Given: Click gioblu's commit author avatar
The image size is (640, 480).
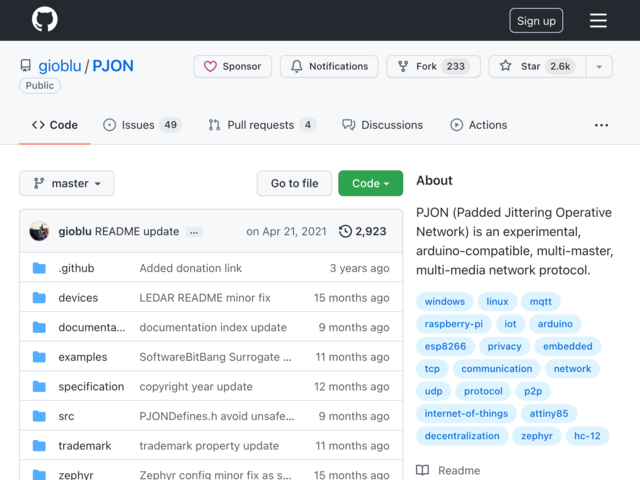Looking at the screenshot, I should [x=39, y=231].
